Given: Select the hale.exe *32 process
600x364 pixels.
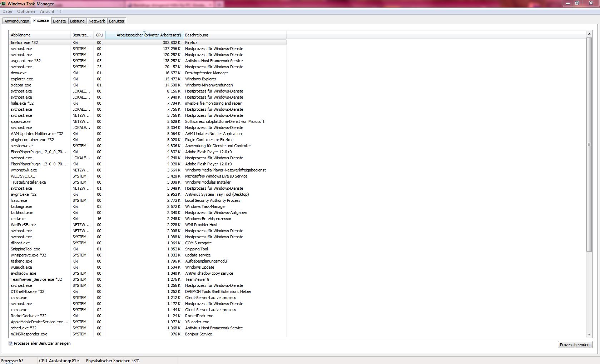Looking at the screenshot, I should (147, 103).
